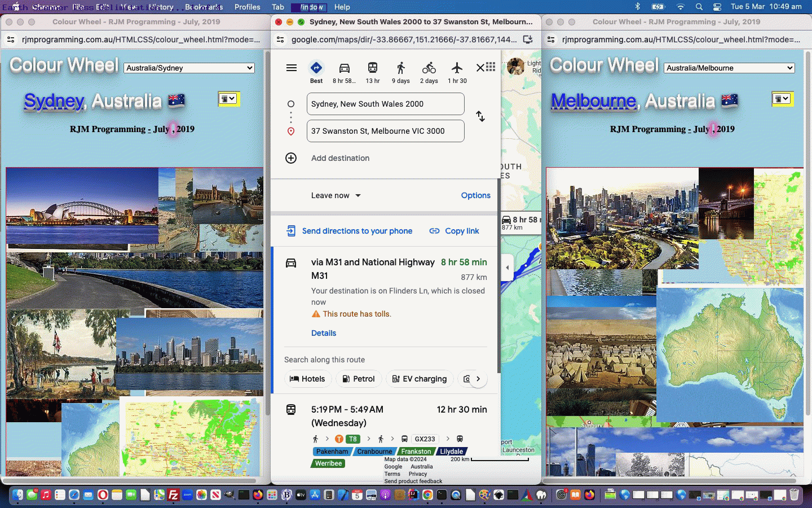Click Send directions to your phone

[357, 231]
